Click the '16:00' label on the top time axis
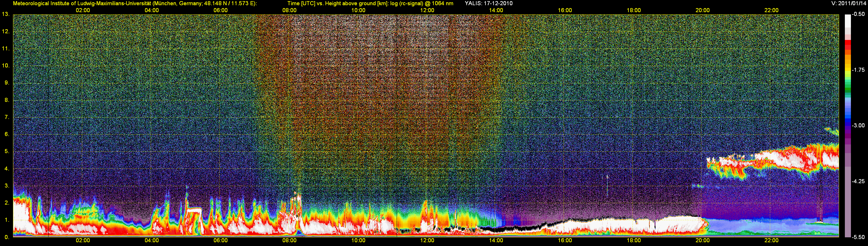 click(x=565, y=10)
